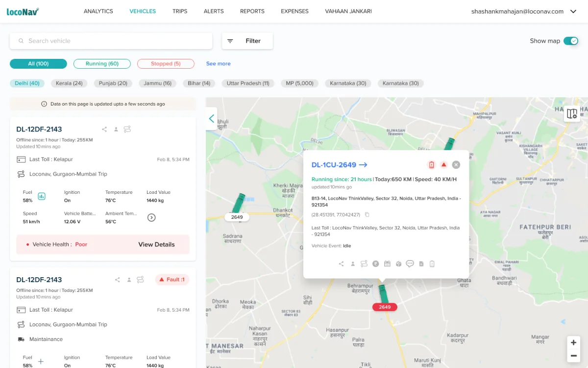
Task: Zoom out the map with minus button
Action: pyautogui.click(x=574, y=356)
